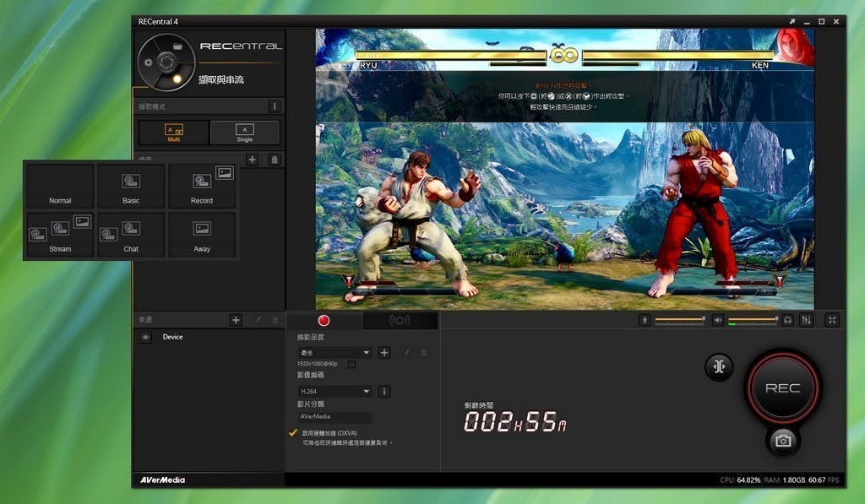Delete the scene using the trash icon

(x=274, y=160)
